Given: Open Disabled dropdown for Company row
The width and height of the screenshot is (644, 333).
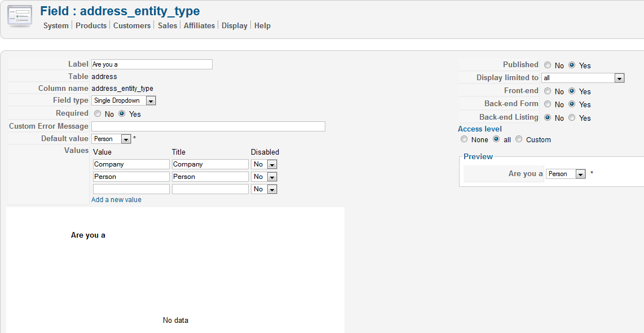Looking at the screenshot, I should [272, 165].
